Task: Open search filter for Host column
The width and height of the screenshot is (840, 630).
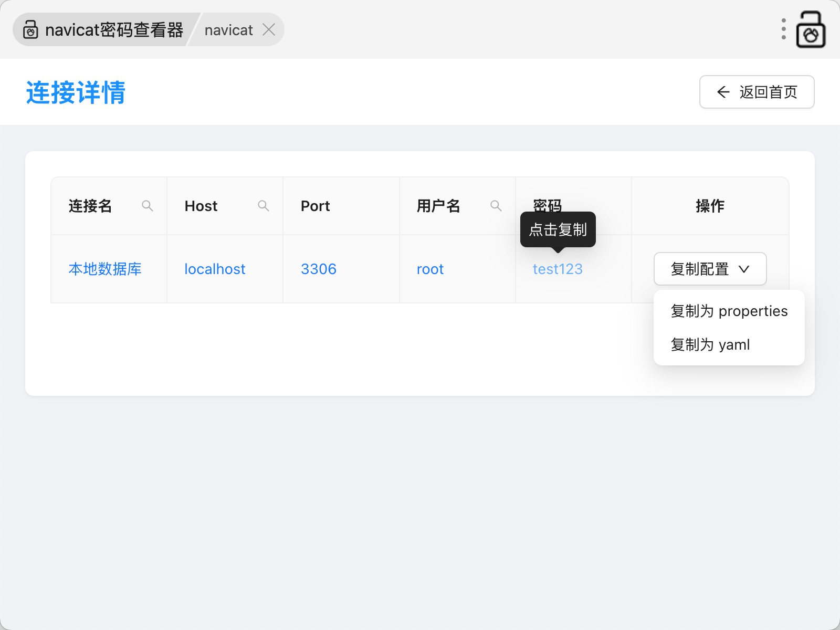Action: click(264, 206)
